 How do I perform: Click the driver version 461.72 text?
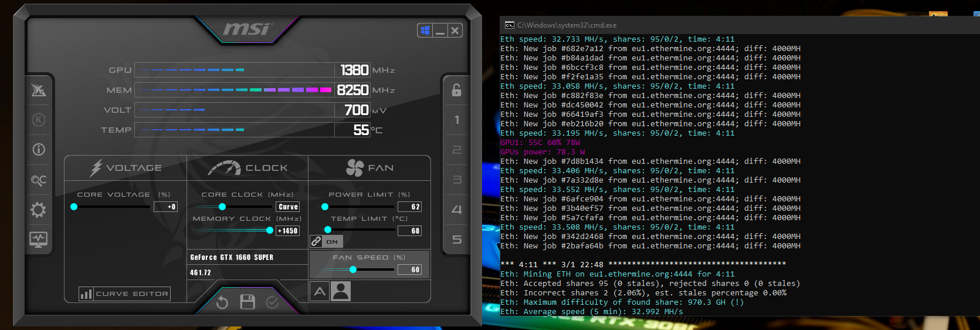pyautogui.click(x=200, y=272)
